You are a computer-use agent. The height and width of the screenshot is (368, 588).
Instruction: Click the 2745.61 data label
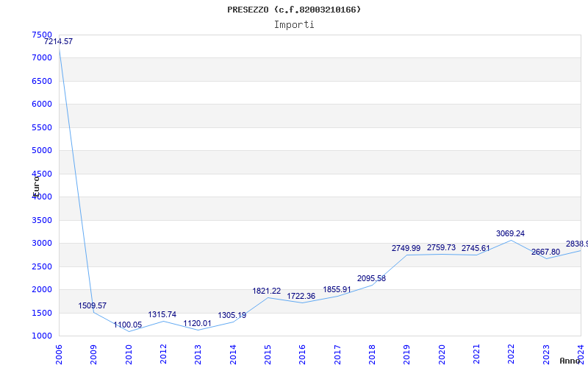(476, 248)
